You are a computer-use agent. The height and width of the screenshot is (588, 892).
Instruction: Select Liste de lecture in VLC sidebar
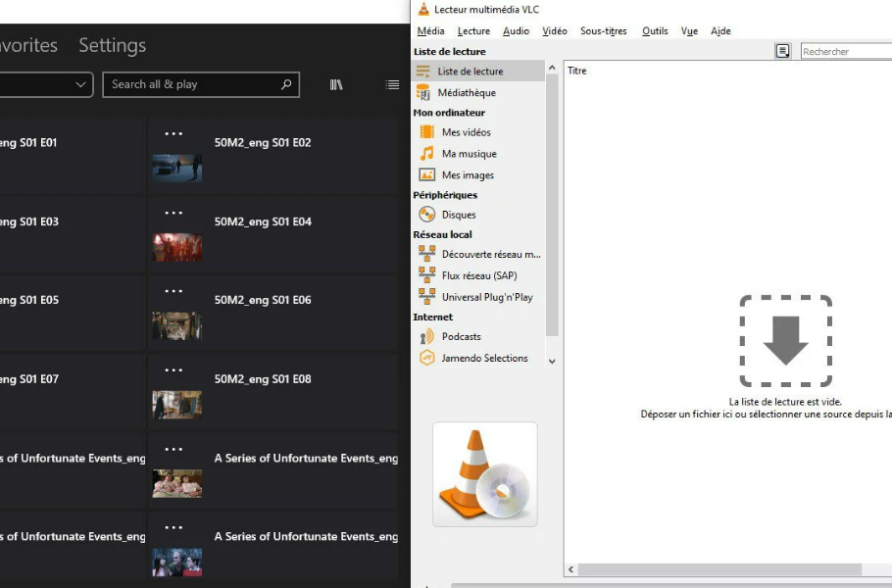[478, 72]
